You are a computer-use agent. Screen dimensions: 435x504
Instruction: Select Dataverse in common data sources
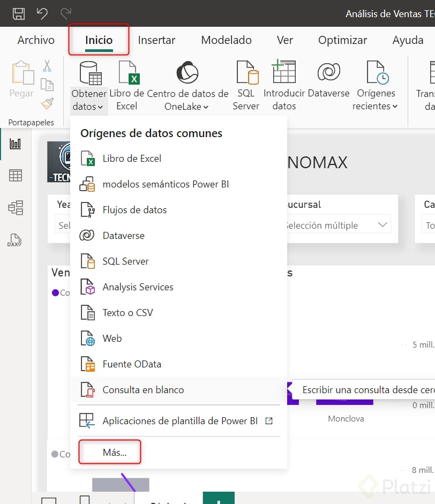(x=178, y=236)
